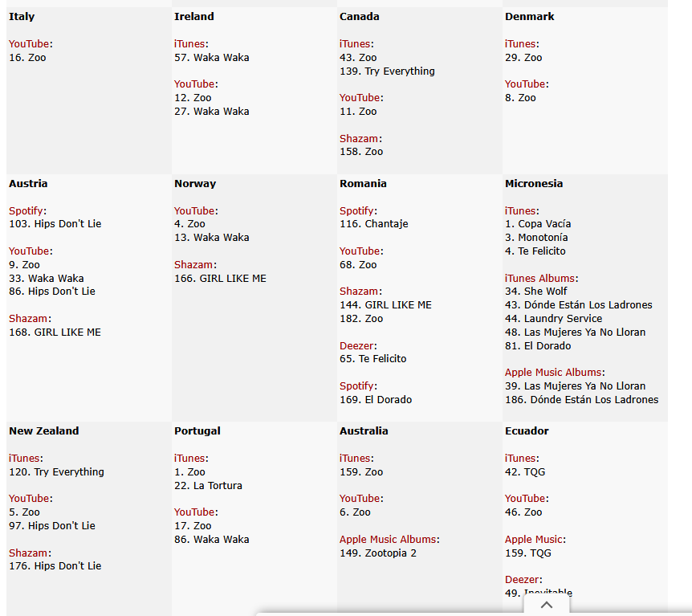Viewport: 692px width, 616px height.
Task: Open the Deezer link under Romania
Action: [356, 346]
